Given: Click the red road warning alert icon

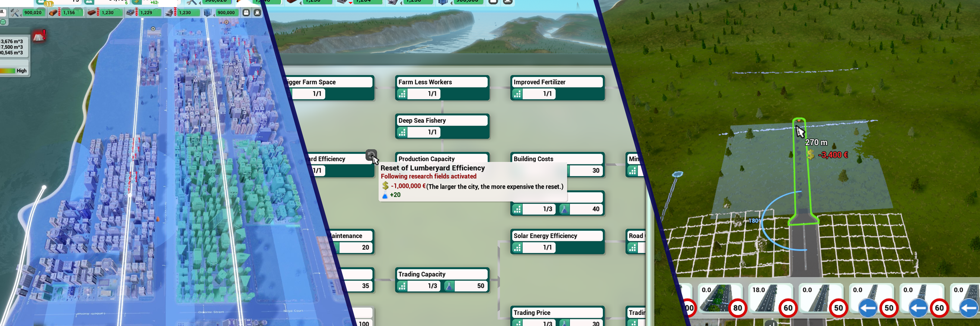Looking at the screenshot, I should (39, 36).
